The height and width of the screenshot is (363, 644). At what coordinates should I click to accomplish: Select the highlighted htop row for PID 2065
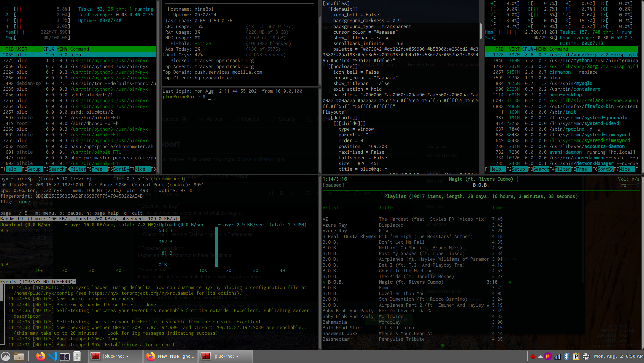78,55
